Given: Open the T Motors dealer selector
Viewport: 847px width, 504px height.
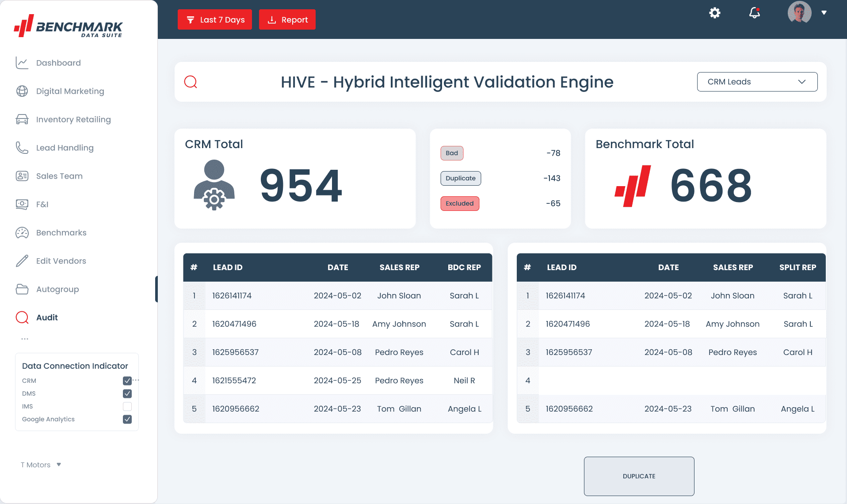Looking at the screenshot, I should [41, 465].
